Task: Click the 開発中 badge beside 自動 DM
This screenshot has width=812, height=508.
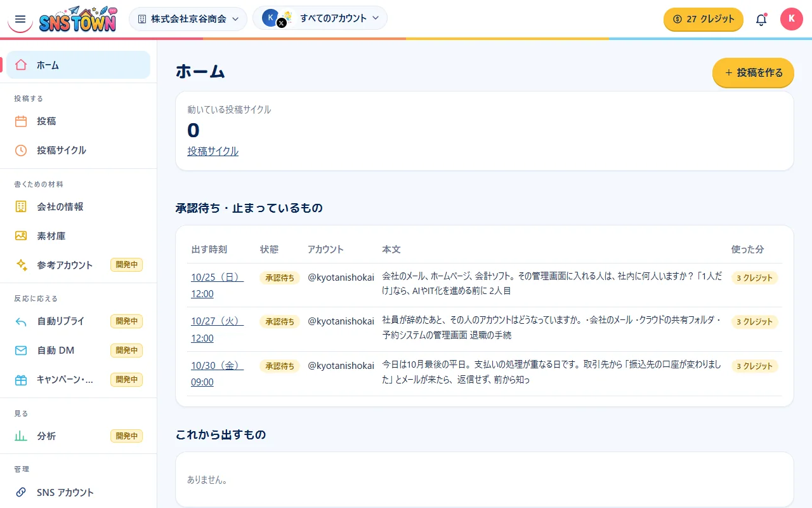Action: [x=126, y=351]
